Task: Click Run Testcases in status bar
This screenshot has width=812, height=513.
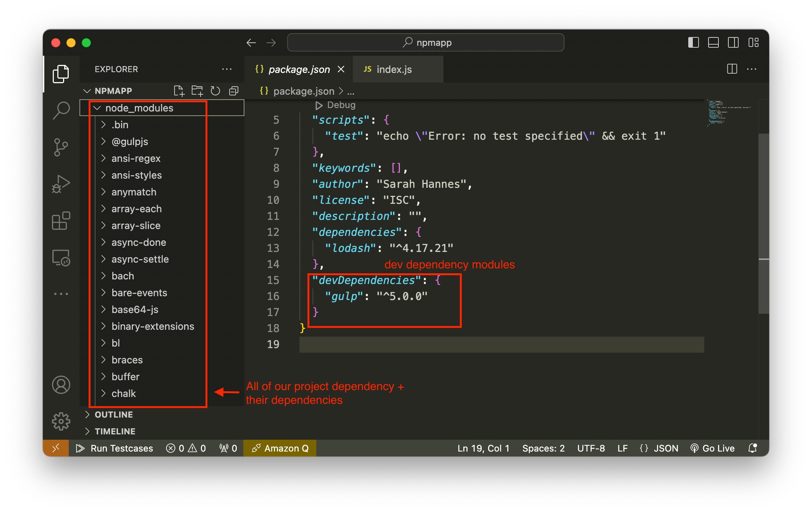Action: [115, 448]
